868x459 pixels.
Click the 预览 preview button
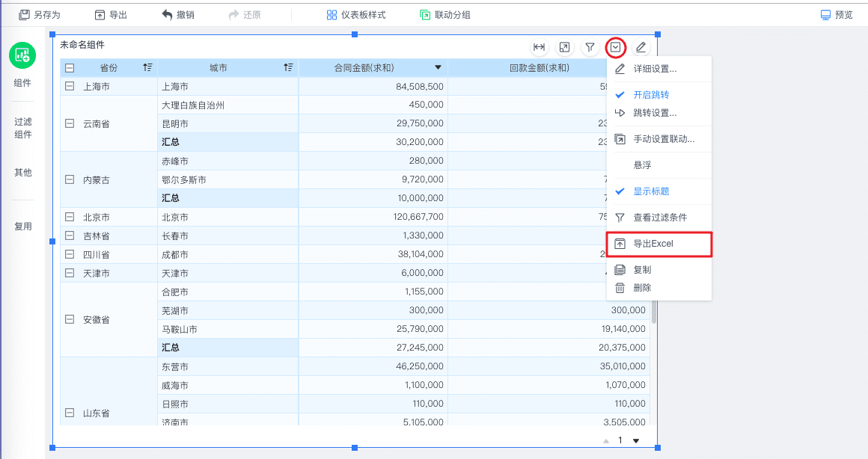tap(837, 15)
